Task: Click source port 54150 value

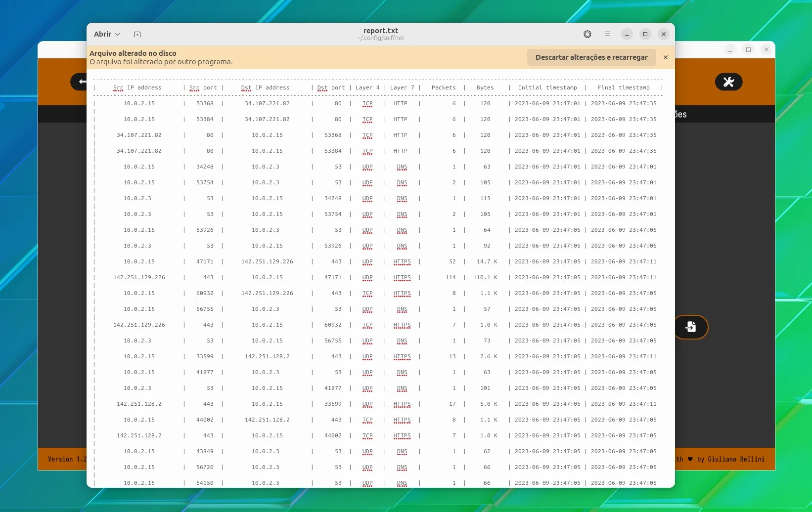Action: (205, 483)
